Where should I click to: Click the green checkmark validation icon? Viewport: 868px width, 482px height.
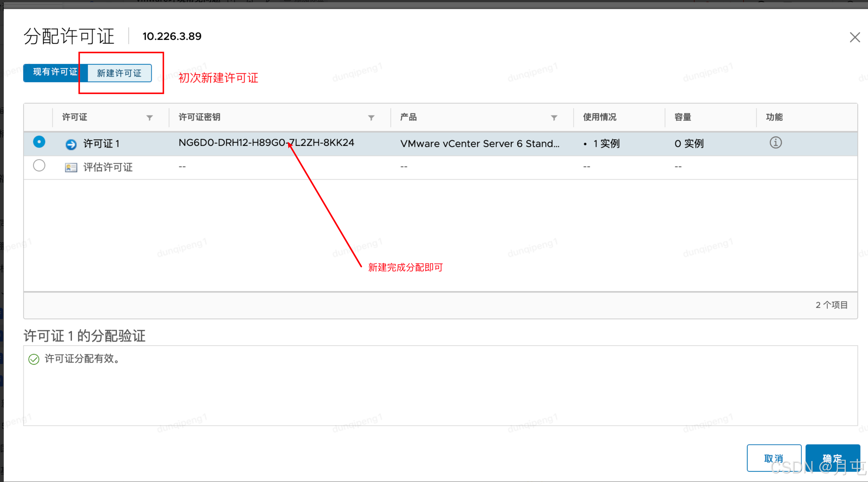(x=34, y=359)
